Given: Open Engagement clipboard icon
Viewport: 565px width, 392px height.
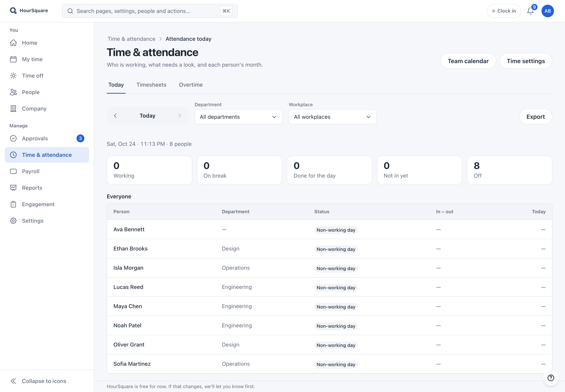Looking at the screenshot, I should [13, 204].
